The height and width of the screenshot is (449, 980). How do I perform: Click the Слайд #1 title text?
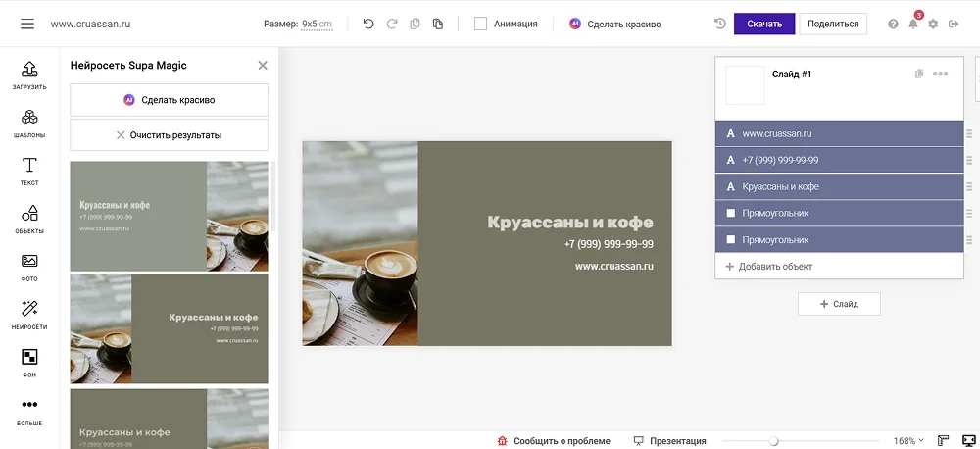792,74
